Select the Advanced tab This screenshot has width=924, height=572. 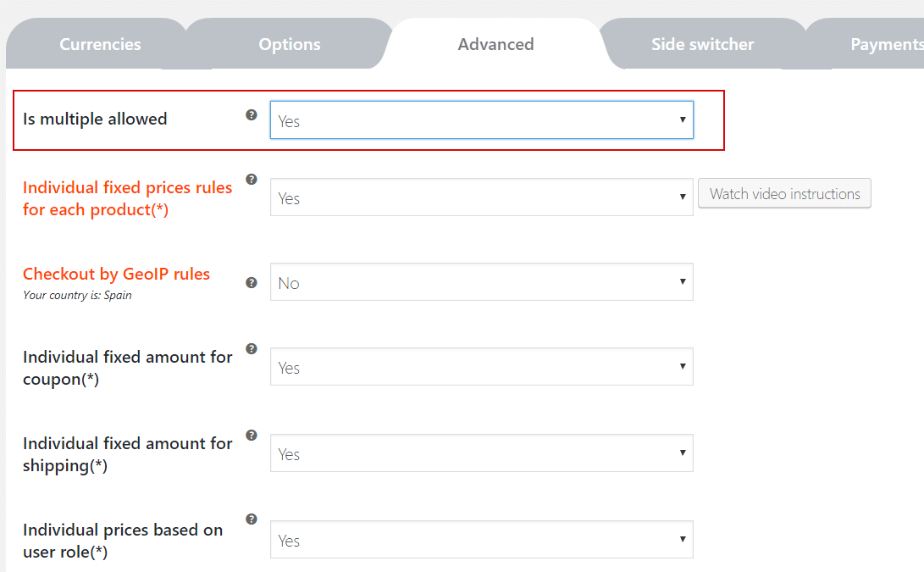[495, 44]
